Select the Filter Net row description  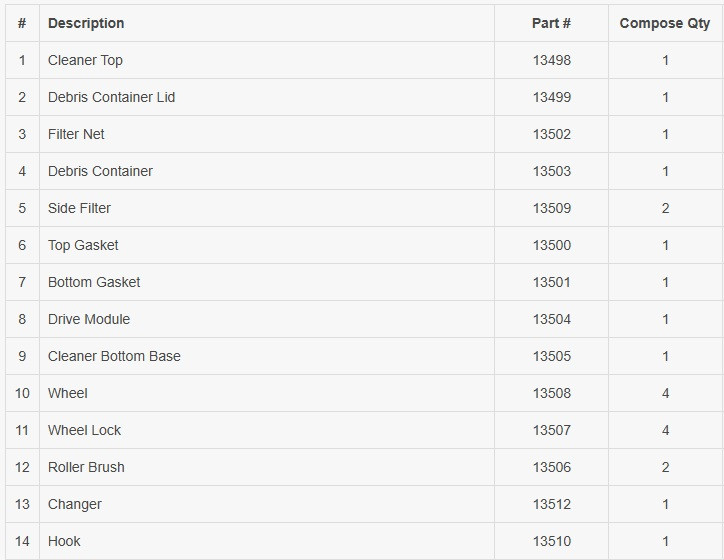(76, 134)
